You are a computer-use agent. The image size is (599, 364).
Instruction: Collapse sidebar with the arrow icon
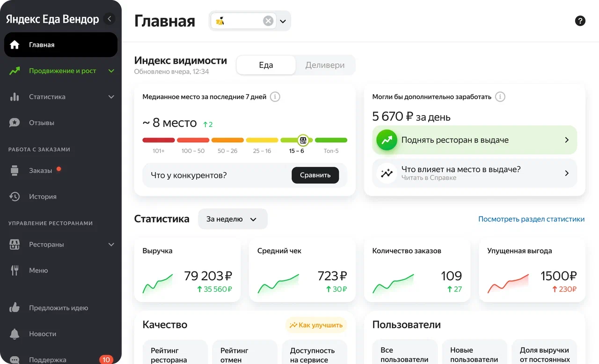[110, 19]
